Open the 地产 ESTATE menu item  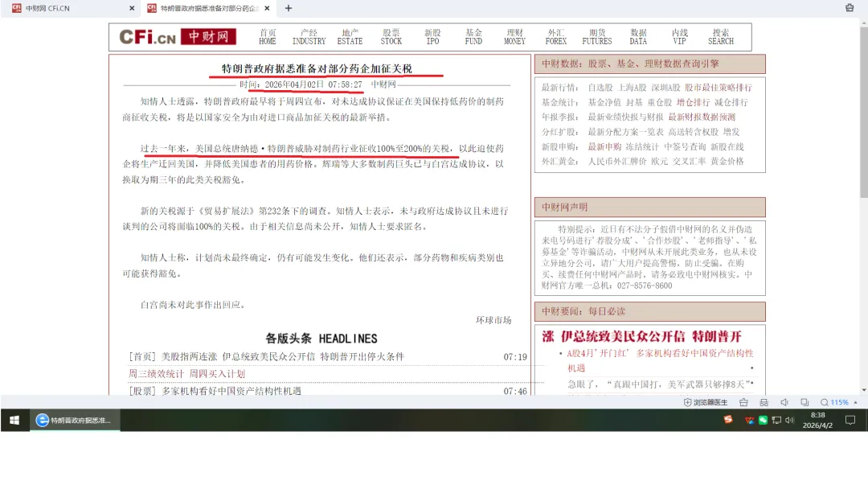tap(350, 37)
